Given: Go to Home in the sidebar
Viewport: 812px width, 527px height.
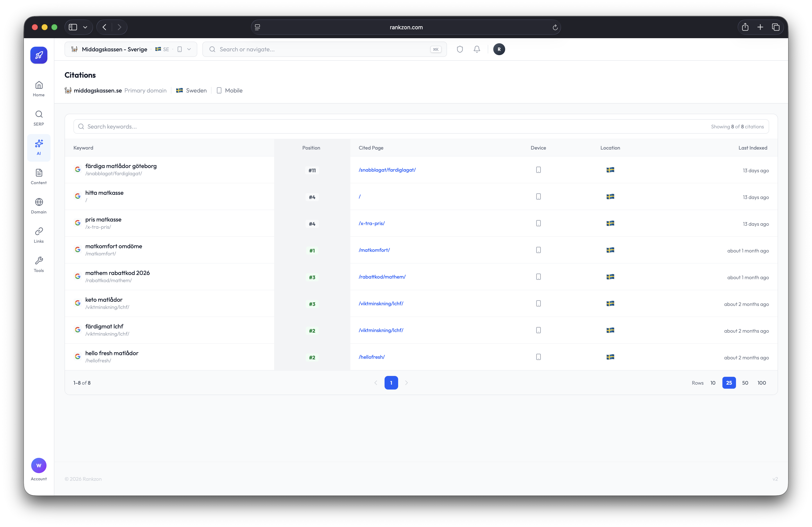Looking at the screenshot, I should 39,89.
